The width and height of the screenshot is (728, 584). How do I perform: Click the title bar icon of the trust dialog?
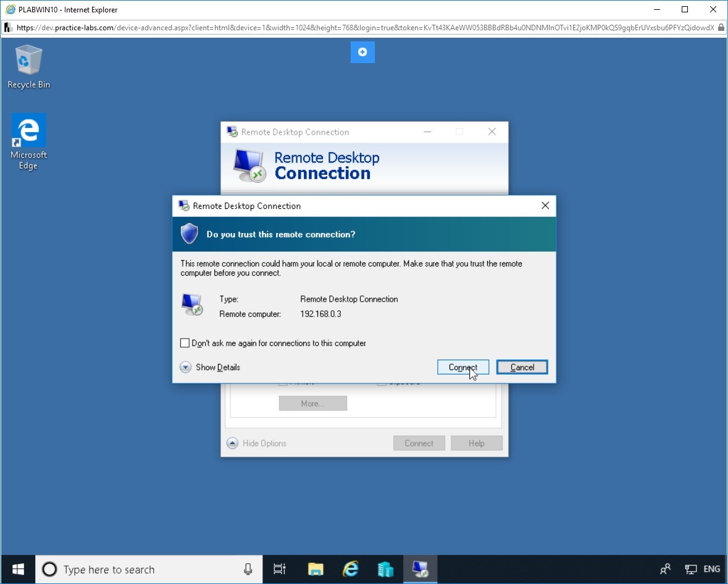point(184,205)
